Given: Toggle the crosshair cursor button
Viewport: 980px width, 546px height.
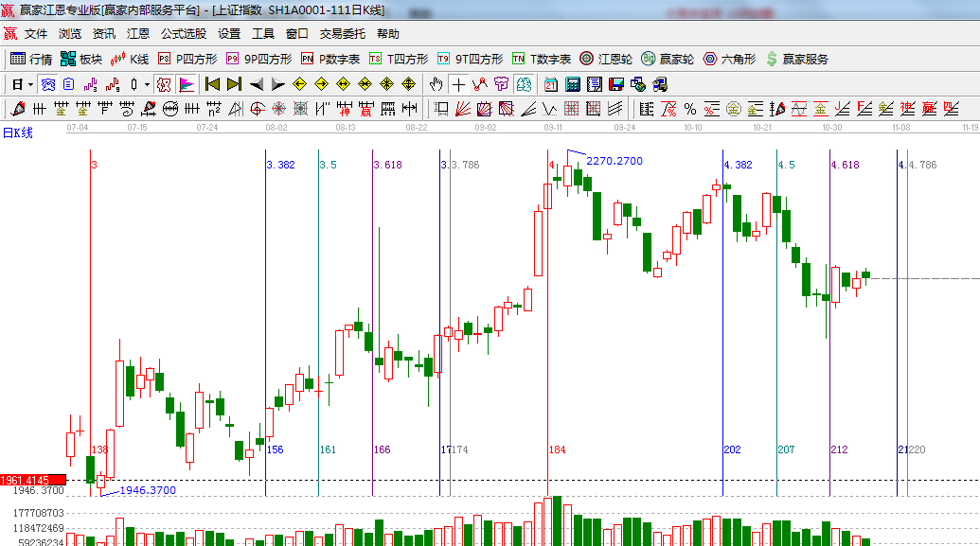Looking at the screenshot, I should pyautogui.click(x=458, y=84).
